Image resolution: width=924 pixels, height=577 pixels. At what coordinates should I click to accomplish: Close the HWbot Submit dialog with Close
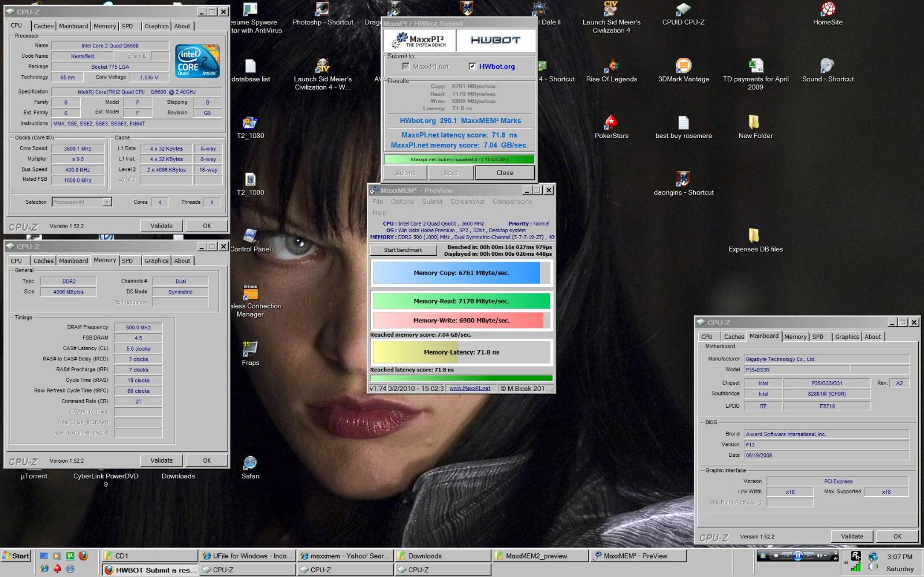pyautogui.click(x=505, y=173)
